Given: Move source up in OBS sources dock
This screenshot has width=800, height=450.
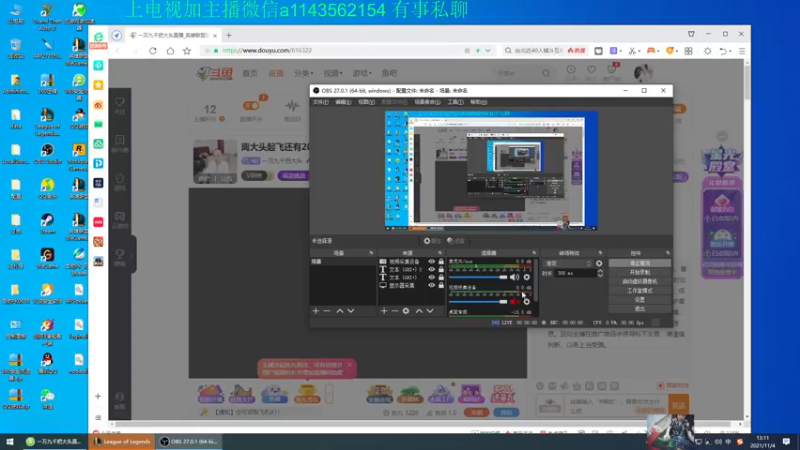Looking at the screenshot, I should coord(419,311).
